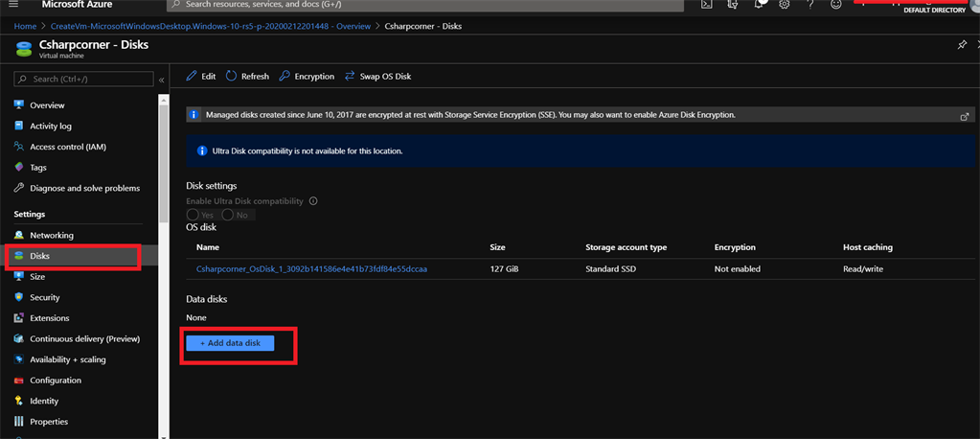Open the directory and subscription filter
Image resolution: width=980 pixels, height=439 pixels.
pos(735,4)
